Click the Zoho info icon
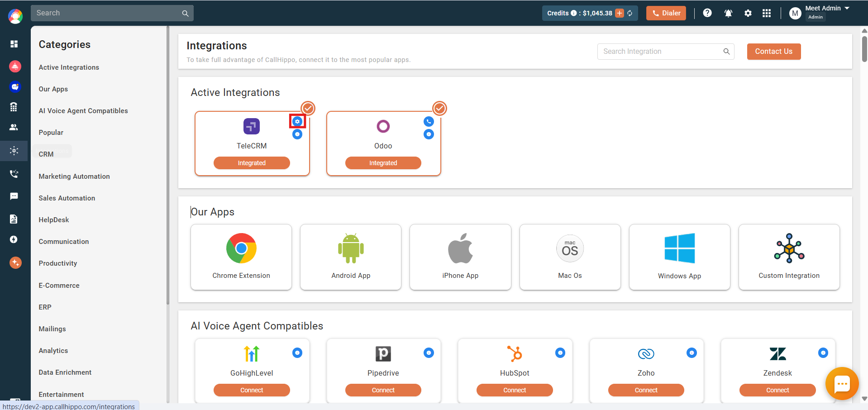This screenshot has width=868, height=410. 692,353
